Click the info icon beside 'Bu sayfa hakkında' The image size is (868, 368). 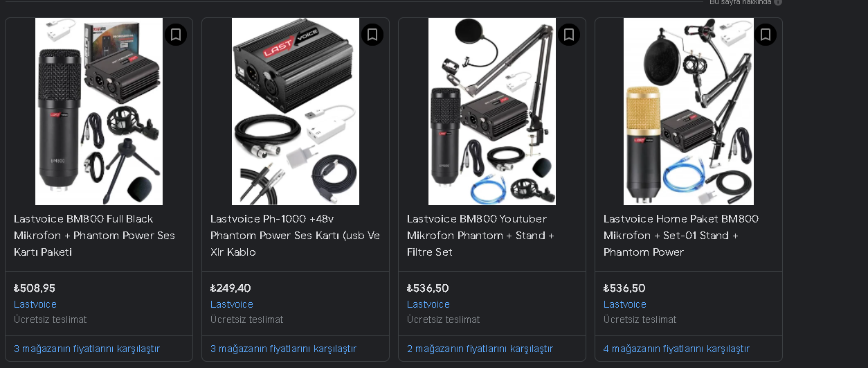tap(778, 2)
